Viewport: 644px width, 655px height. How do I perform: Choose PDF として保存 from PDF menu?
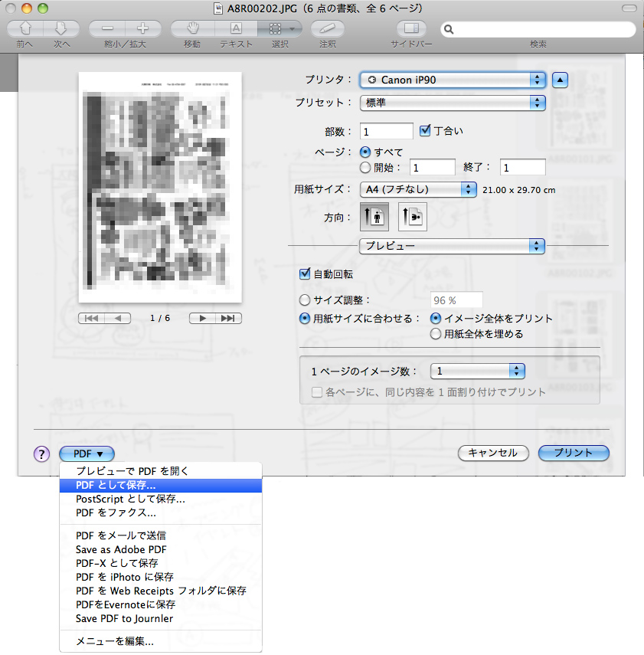[116, 486]
